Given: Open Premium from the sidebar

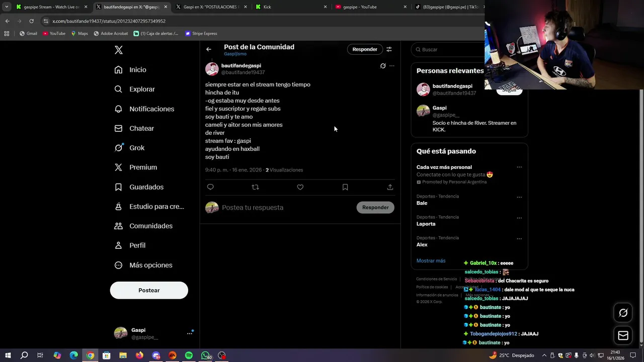Looking at the screenshot, I should point(135,167).
